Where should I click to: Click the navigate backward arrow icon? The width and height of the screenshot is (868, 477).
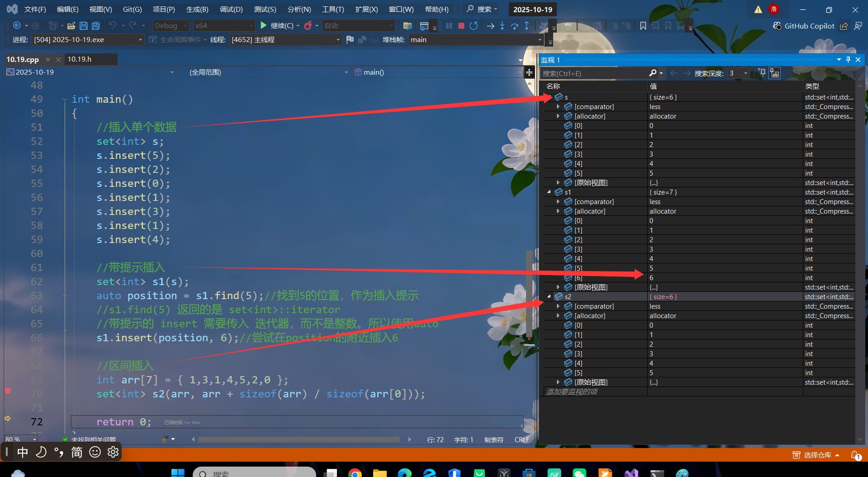tap(17, 26)
